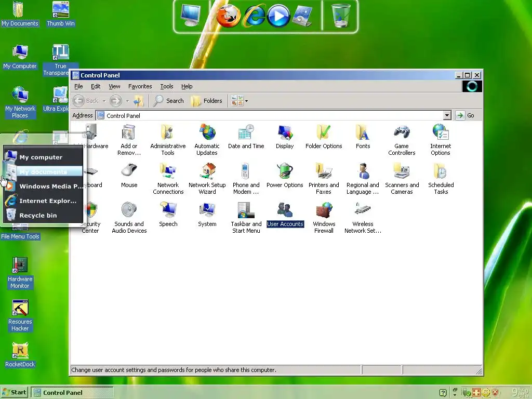This screenshot has width=532, height=399.
Task: Click the Up folder toolbar button
Action: coord(138,101)
